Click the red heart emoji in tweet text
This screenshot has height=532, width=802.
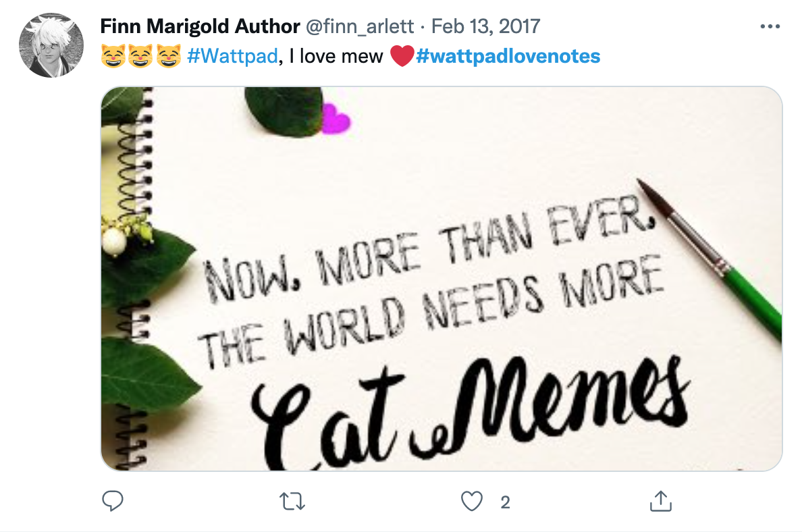pyautogui.click(x=402, y=56)
